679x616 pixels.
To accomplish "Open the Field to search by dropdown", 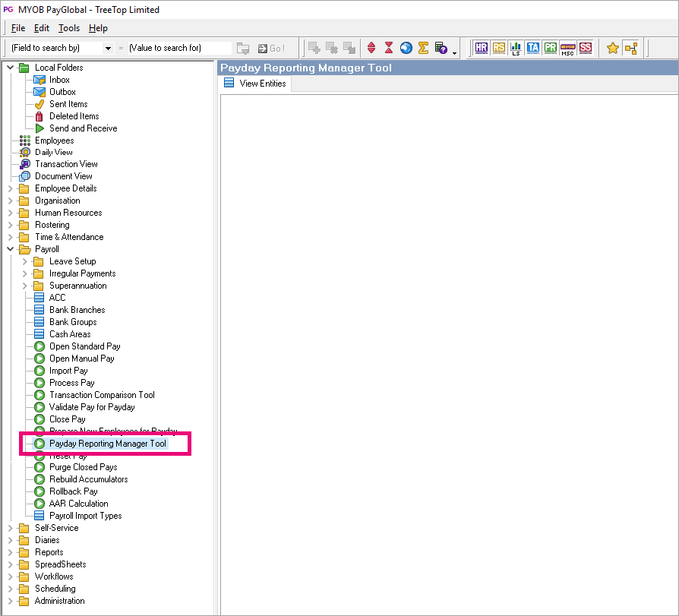I will pos(108,48).
